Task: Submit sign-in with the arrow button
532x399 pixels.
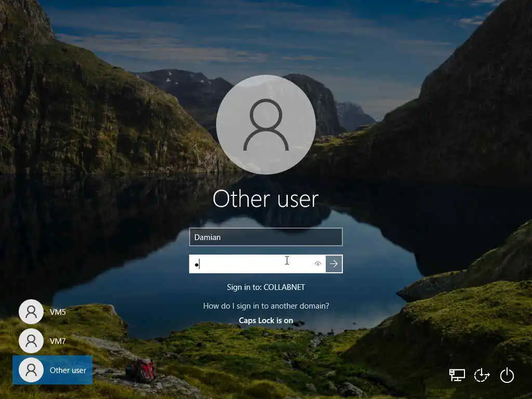Action: click(x=334, y=263)
